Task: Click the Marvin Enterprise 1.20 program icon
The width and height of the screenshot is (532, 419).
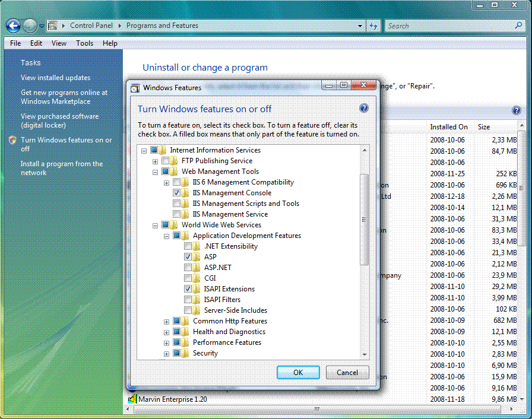Action: click(x=132, y=399)
